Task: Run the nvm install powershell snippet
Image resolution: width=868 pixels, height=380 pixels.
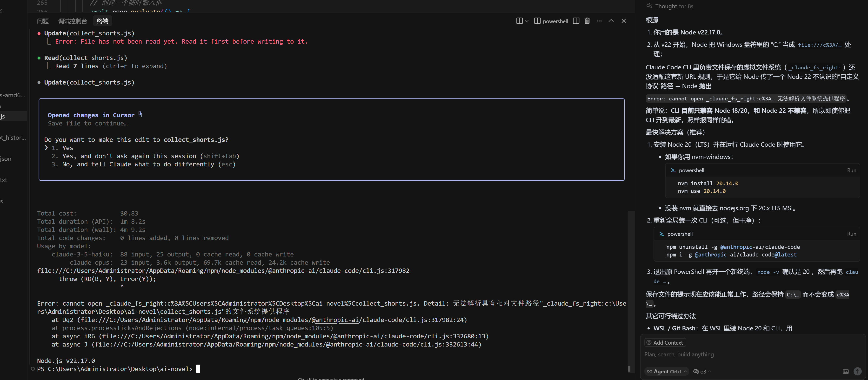Action: (851, 170)
